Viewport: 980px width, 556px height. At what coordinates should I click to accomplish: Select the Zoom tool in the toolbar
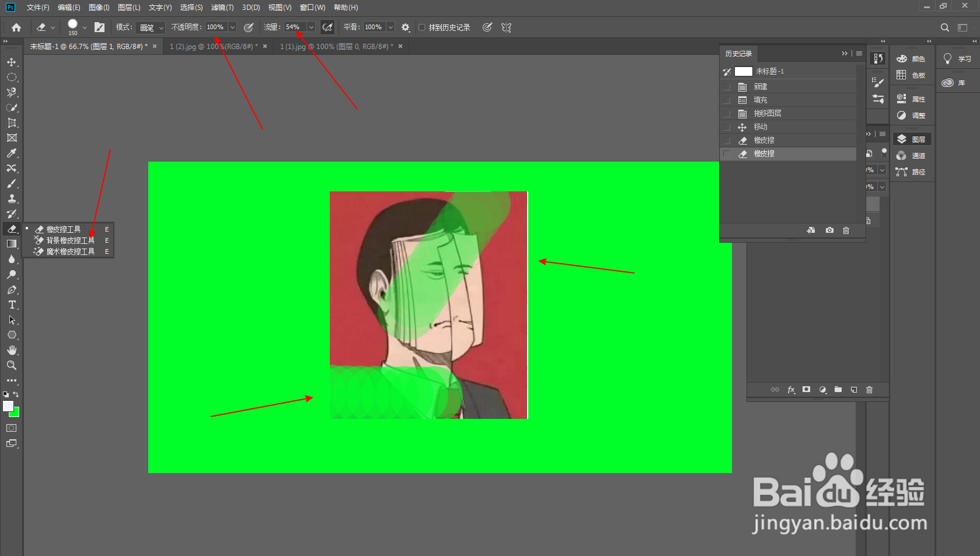pyautogui.click(x=12, y=365)
